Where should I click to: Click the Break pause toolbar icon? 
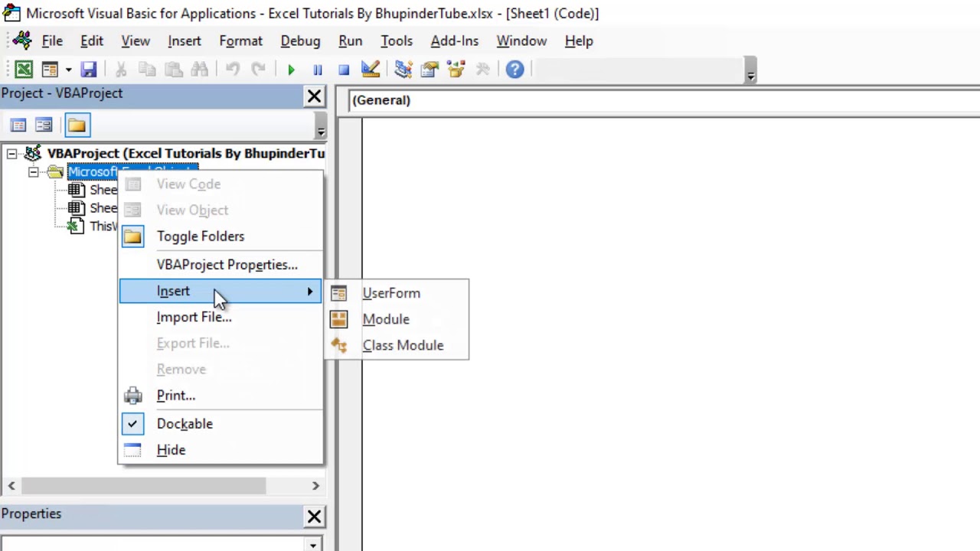point(317,70)
